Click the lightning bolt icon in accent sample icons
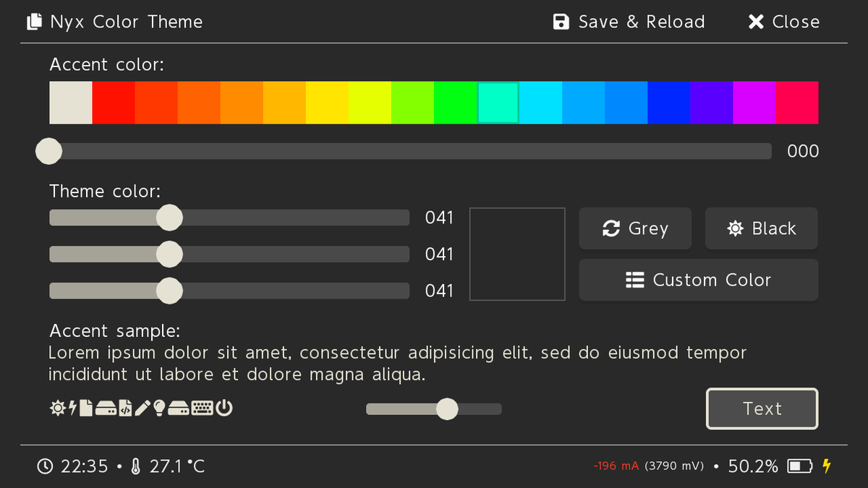868x488 pixels. point(73,408)
